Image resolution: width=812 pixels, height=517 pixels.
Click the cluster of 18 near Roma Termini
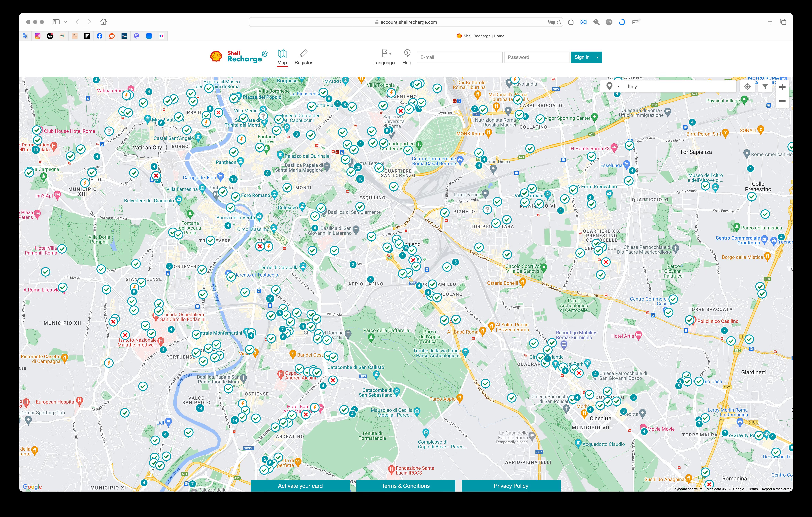360,179
